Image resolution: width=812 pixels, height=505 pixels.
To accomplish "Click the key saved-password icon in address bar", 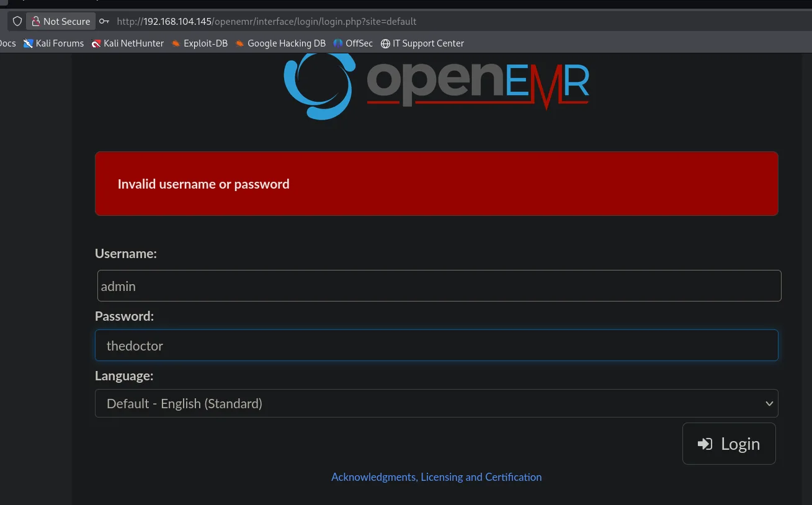I will (104, 21).
